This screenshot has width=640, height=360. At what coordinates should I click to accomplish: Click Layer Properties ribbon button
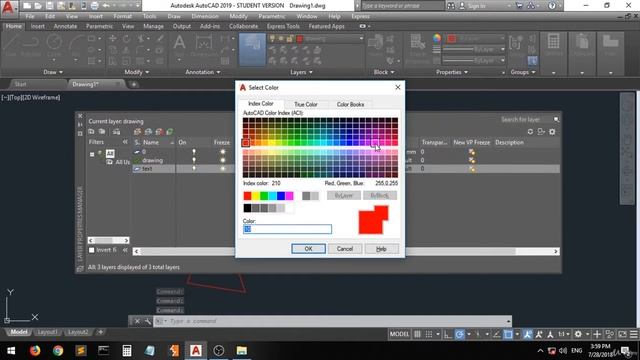point(252,49)
